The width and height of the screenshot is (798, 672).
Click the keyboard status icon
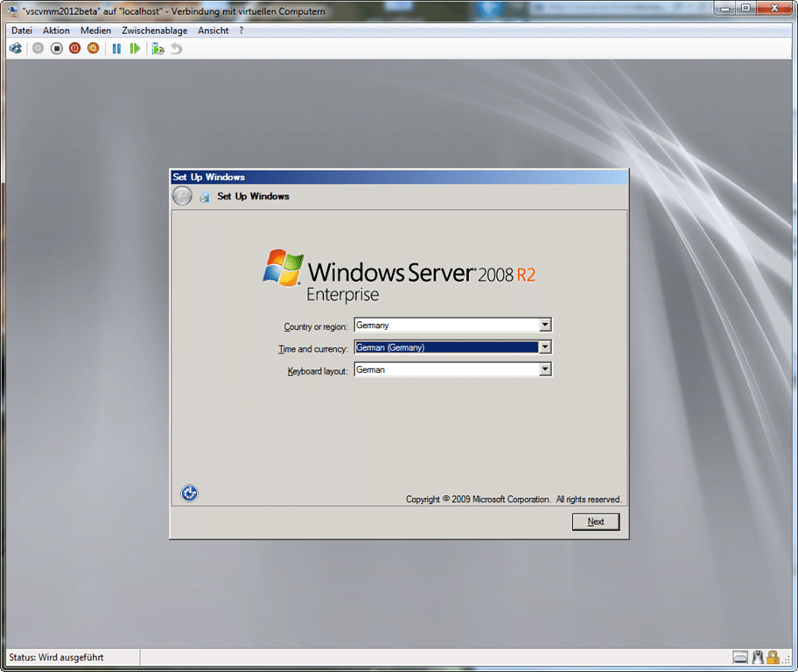[x=740, y=658]
